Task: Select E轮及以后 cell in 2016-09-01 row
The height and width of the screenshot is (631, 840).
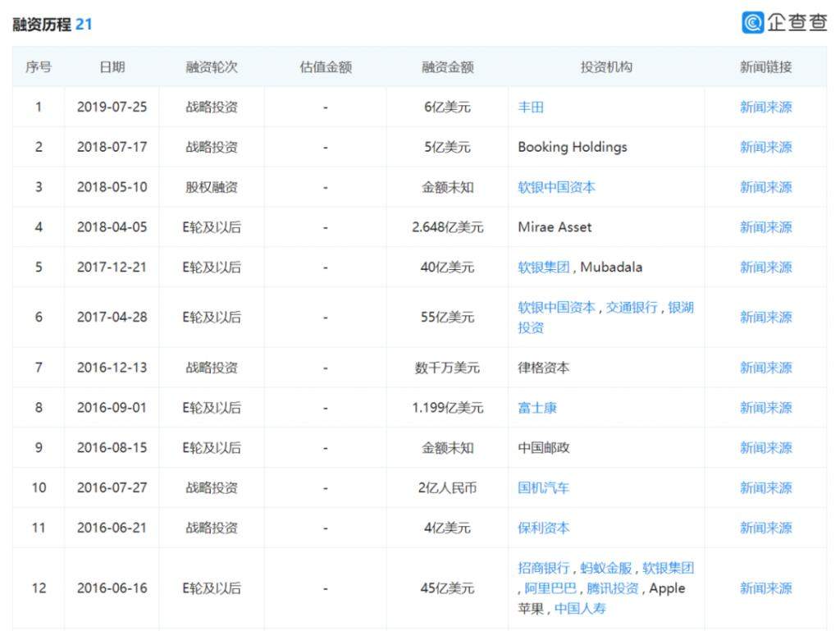Action: tap(212, 408)
